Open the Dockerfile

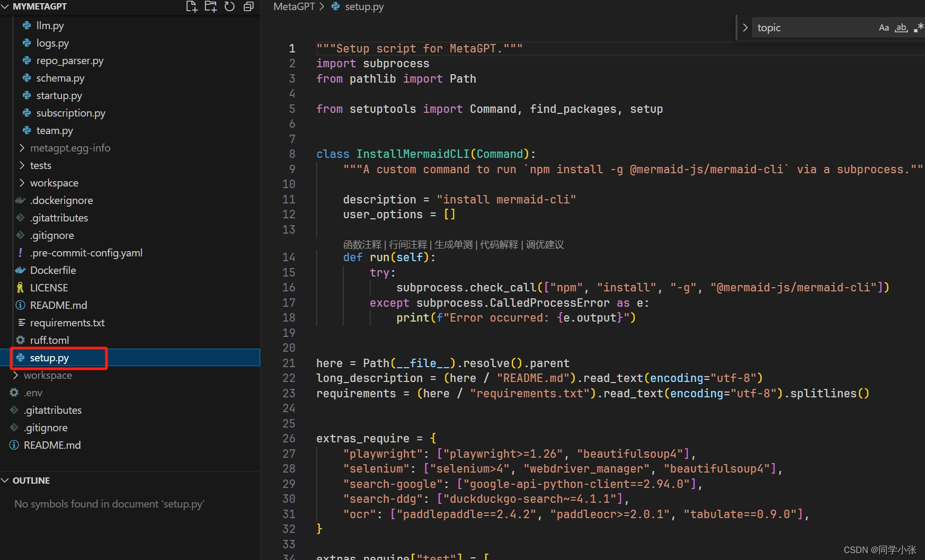click(x=53, y=270)
